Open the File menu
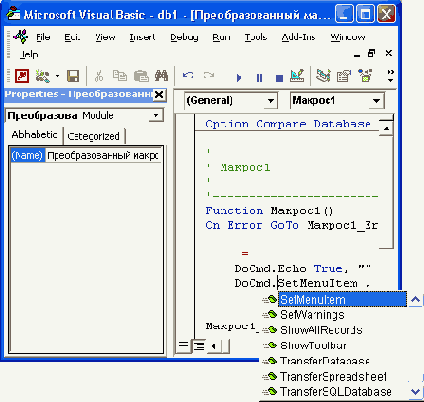Image resolution: width=424 pixels, height=402 pixels. tap(43, 37)
